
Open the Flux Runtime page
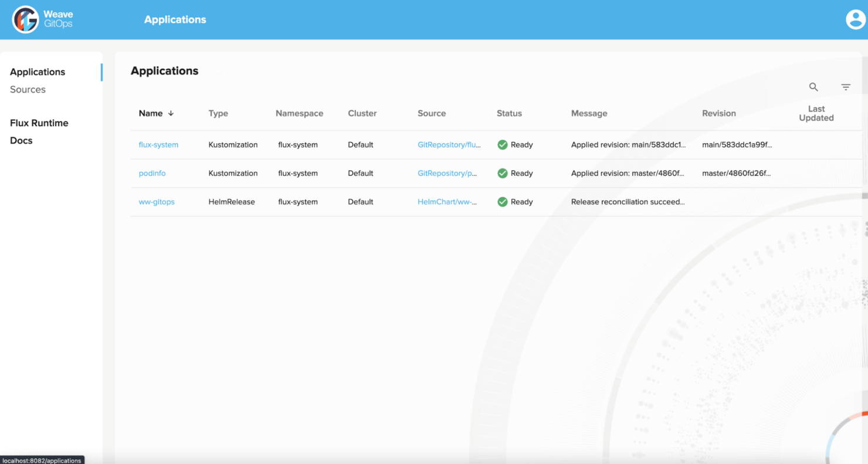(x=39, y=123)
